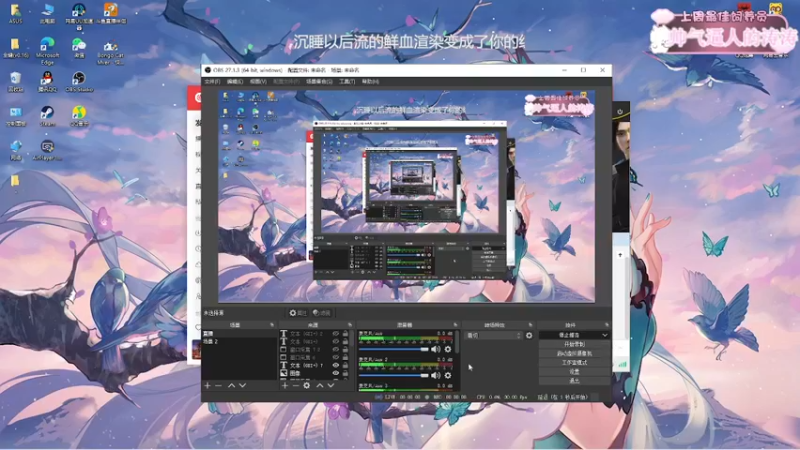
Task: Select 场景 2 in the Scenes list
Action: pos(239,341)
